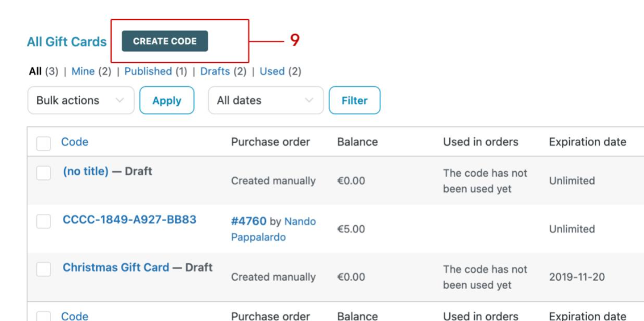The width and height of the screenshot is (644, 321).
Task: Open the All dates dropdown
Action: 266,100
